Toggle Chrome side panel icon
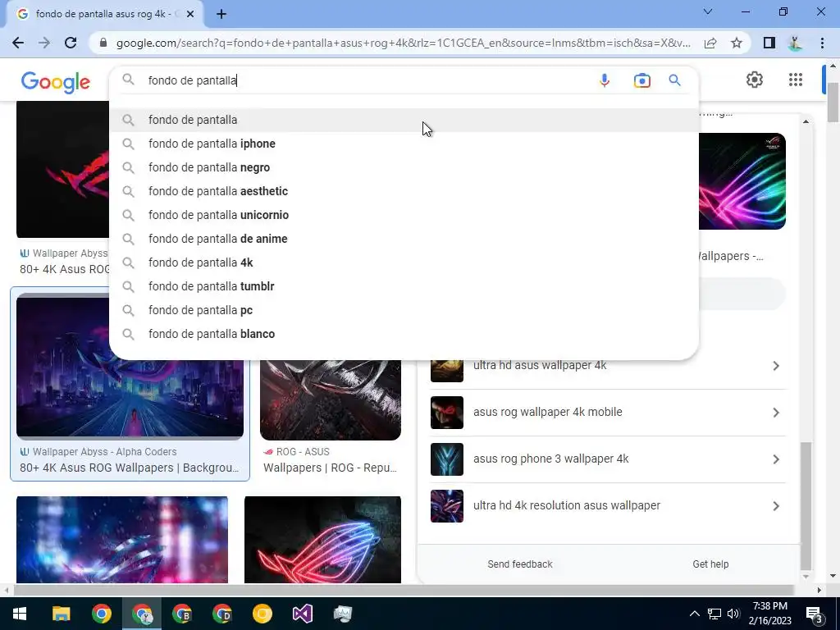The image size is (840, 630). point(769,43)
